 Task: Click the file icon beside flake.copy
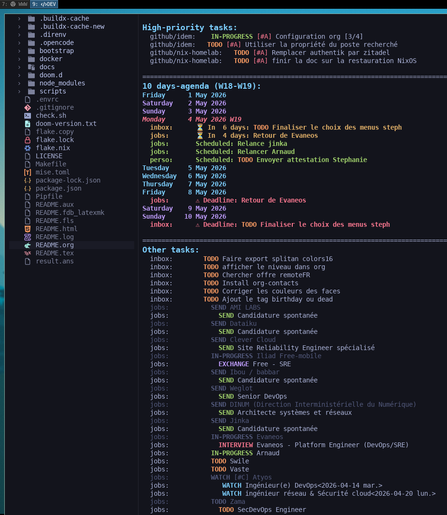(x=28, y=132)
